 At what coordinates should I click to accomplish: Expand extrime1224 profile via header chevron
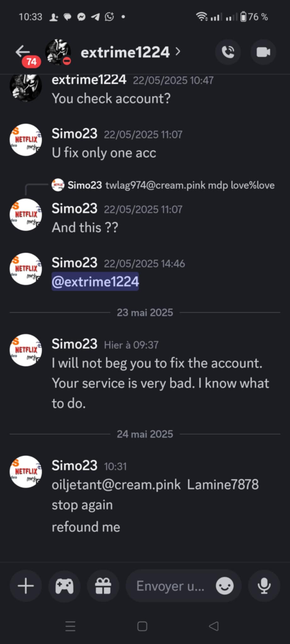tap(178, 52)
